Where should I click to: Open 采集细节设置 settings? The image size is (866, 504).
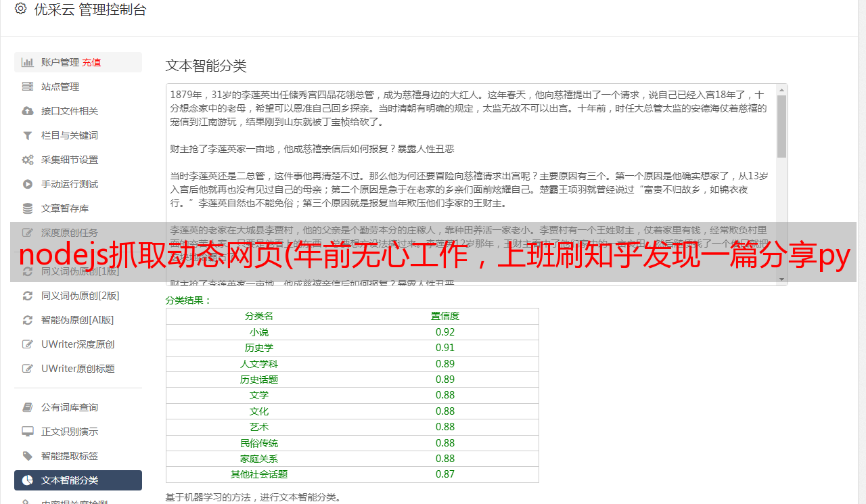click(x=78, y=160)
